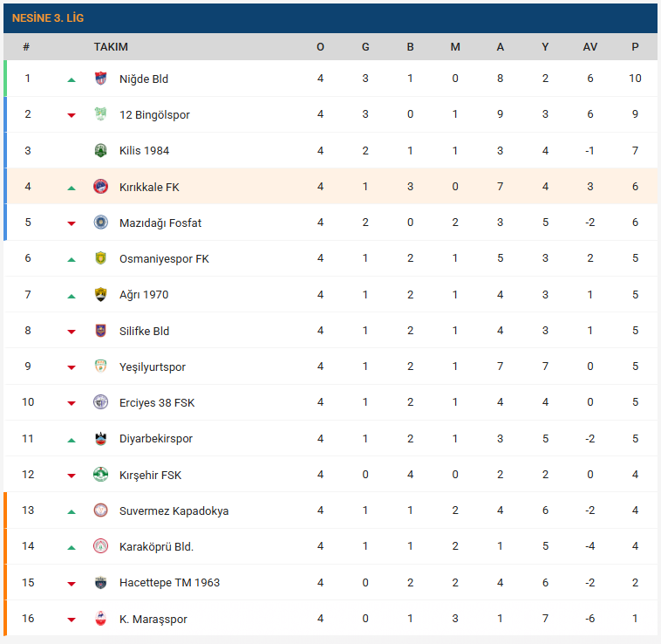Click the Niğde Bld club crest
The image size is (661, 644).
[100, 79]
